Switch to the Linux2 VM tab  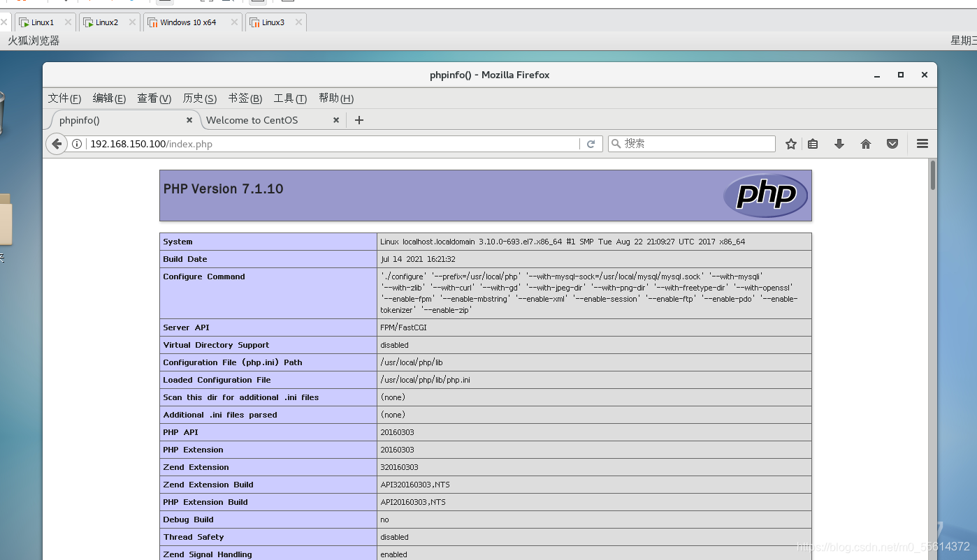[x=110, y=22]
